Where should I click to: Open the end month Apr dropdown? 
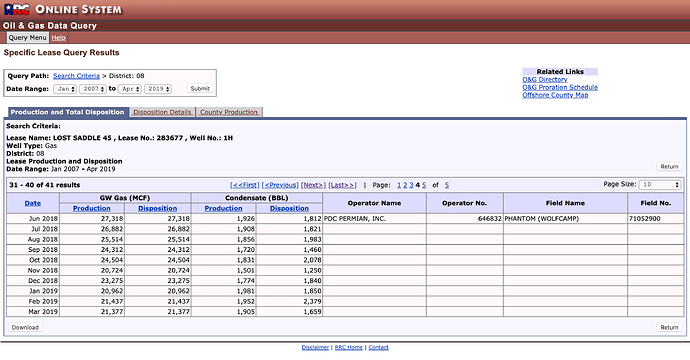130,89
